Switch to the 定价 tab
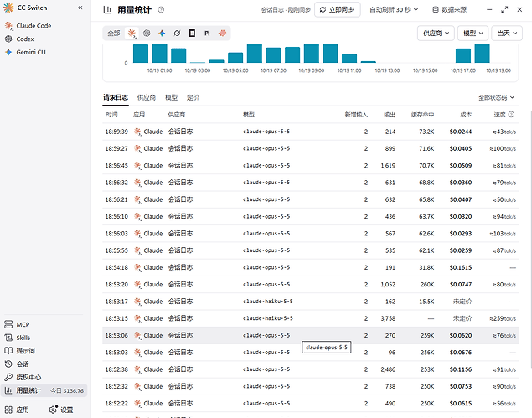Viewport: 532px width, 418px height. 193,98
